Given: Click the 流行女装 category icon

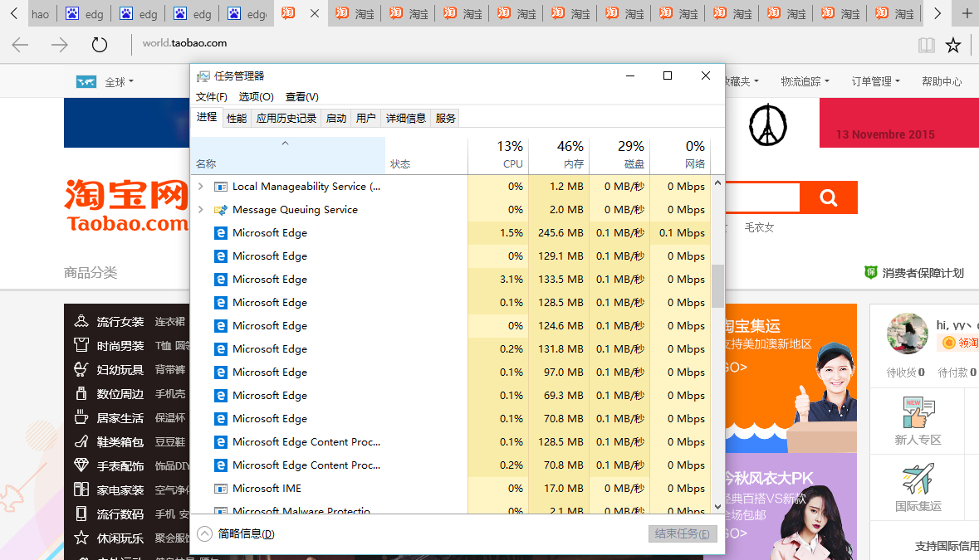Looking at the screenshot, I should pos(81,321).
